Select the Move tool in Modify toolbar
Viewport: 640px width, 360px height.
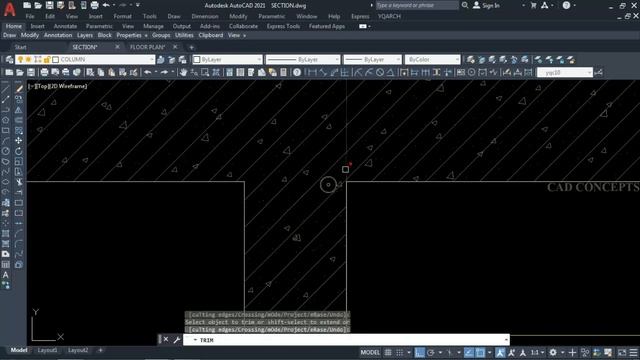pyautogui.click(x=19, y=141)
